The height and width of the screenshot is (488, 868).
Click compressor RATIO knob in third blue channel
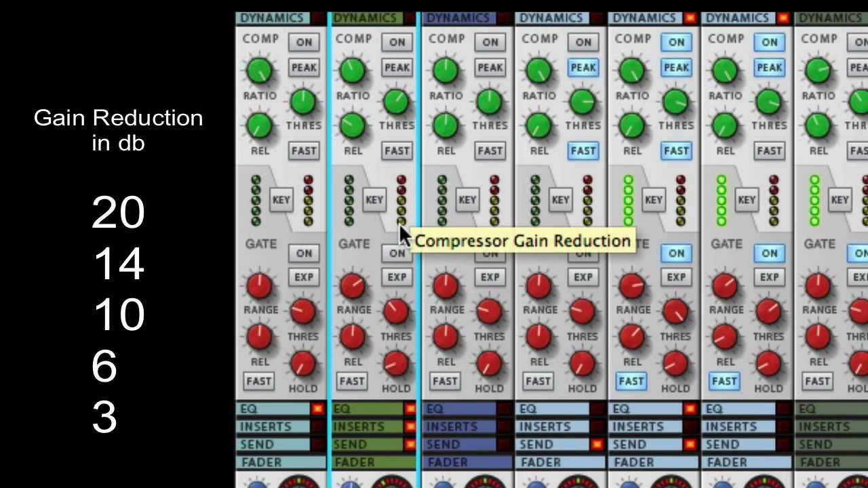446,70
